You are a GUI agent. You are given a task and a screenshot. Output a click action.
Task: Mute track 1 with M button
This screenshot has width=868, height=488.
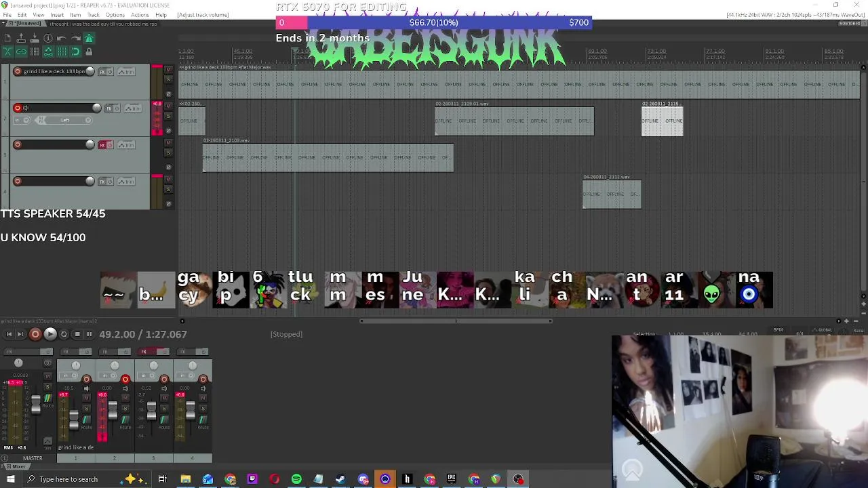pos(168,70)
